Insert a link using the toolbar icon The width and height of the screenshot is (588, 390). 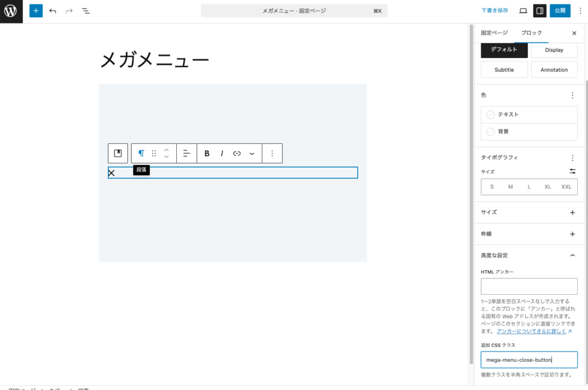click(x=237, y=153)
